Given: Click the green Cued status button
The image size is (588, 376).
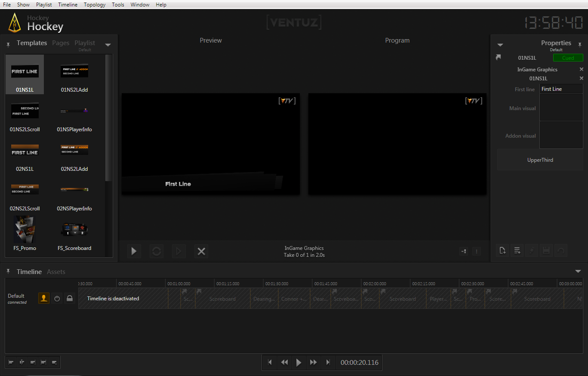Looking at the screenshot, I should [x=568, y=58].
